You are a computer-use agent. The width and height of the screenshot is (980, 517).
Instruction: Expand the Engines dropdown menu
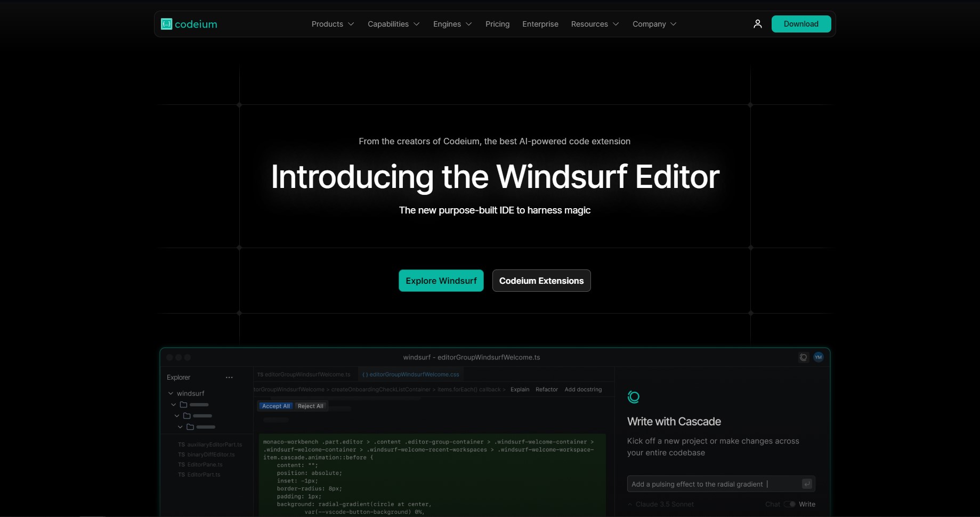tap(452, 24)
